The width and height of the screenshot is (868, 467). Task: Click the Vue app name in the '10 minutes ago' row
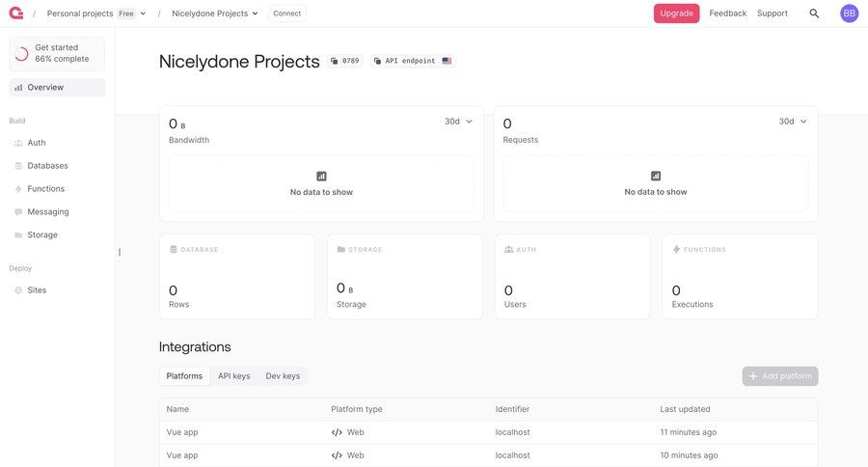pyautogui.click(x=182, y=455)
